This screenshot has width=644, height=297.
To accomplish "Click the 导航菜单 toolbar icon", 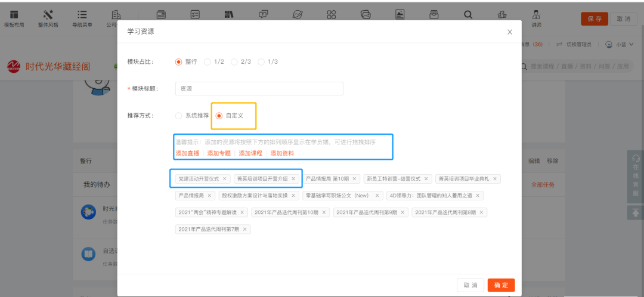I will tap(82, 18).
